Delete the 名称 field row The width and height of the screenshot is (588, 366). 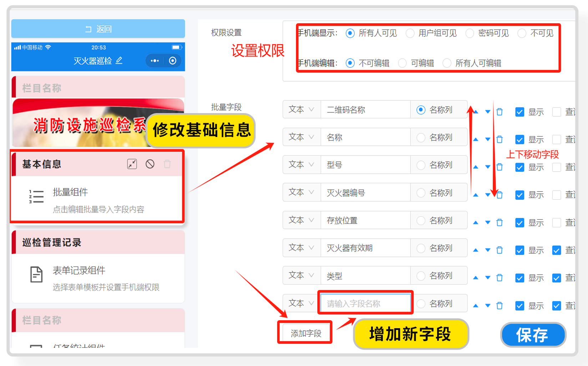(x=500, y=139)
